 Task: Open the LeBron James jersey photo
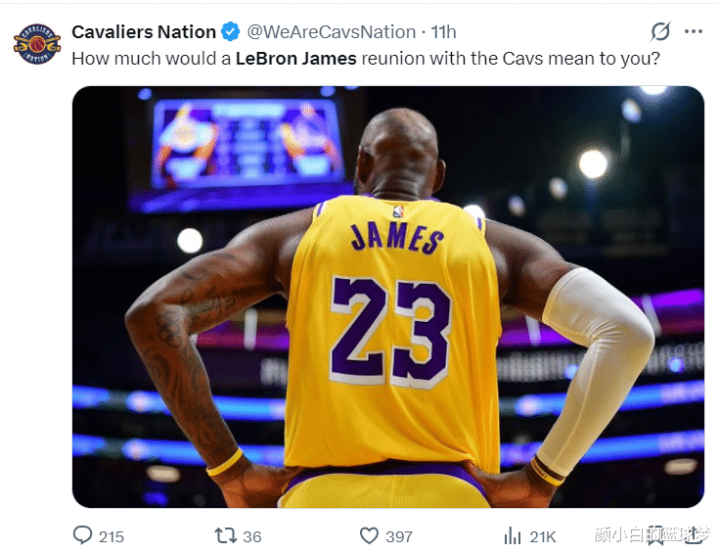point(388,296)
